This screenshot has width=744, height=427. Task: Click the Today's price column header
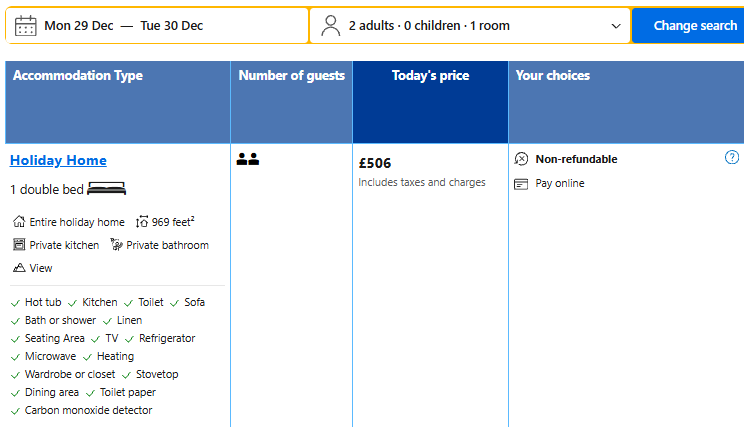(x=430, y=76)
